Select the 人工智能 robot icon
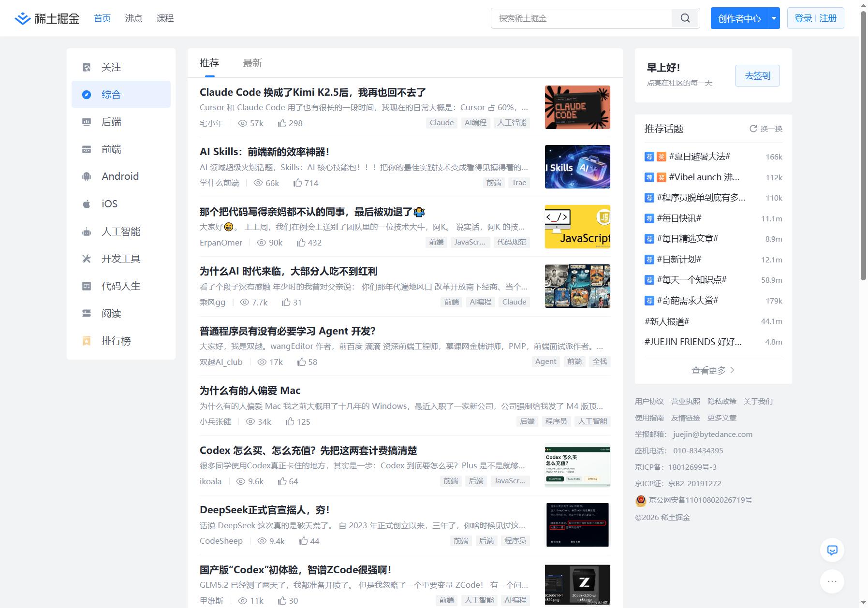Viewport: 868px width, 608px height. [87, 232]
